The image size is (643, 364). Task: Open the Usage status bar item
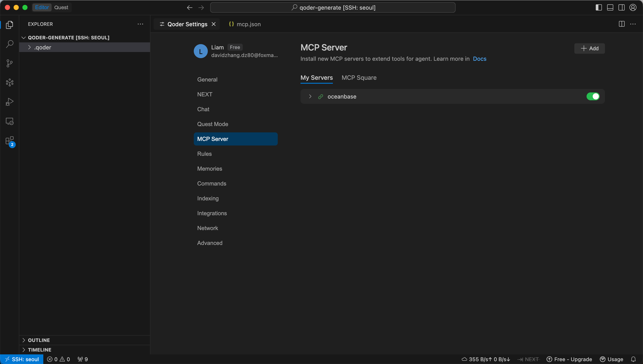tap(612, 359)
